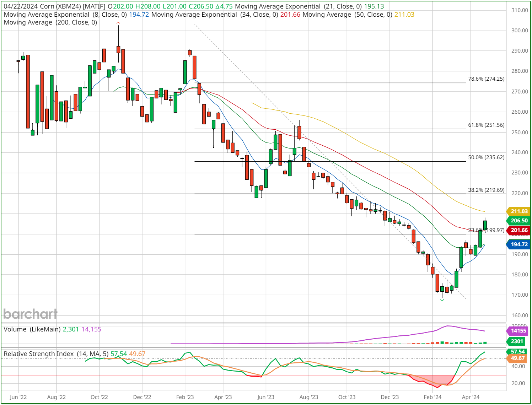Image resolution: width=532 pixels, height=405 pixels.
Task: Select the 50.0% (235.62) Fibonacci label
Action: 486,157
